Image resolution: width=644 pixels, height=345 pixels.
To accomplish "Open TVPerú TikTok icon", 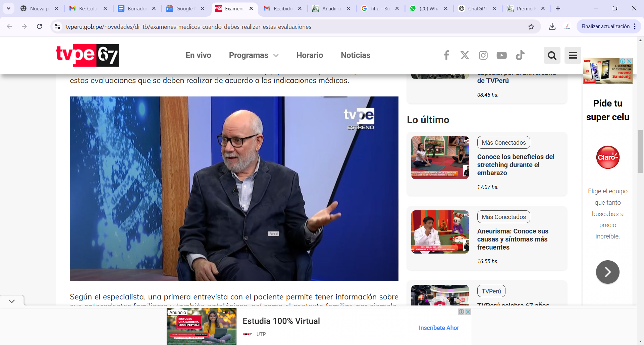I will pyautogui.click(x=520, y=55).
